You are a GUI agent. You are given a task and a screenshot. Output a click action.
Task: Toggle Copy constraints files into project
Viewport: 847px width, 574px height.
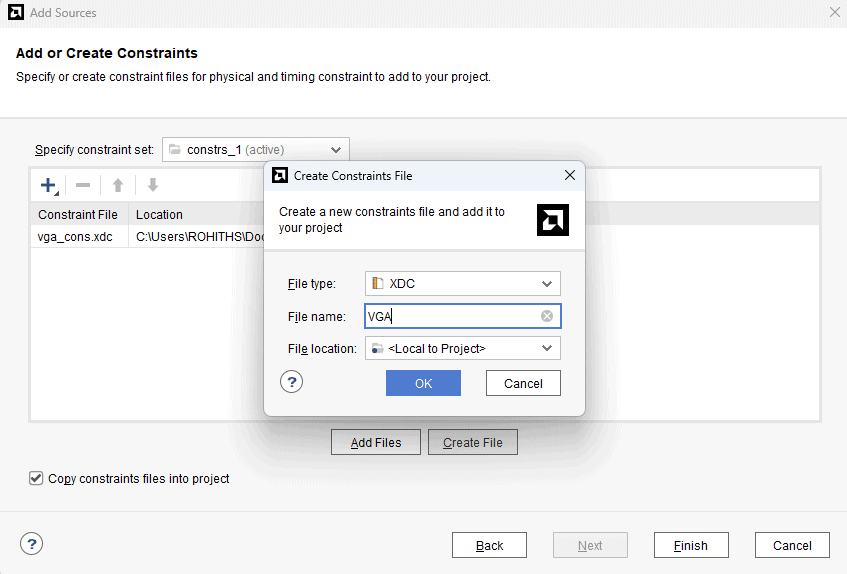click(x=37, y=479)
